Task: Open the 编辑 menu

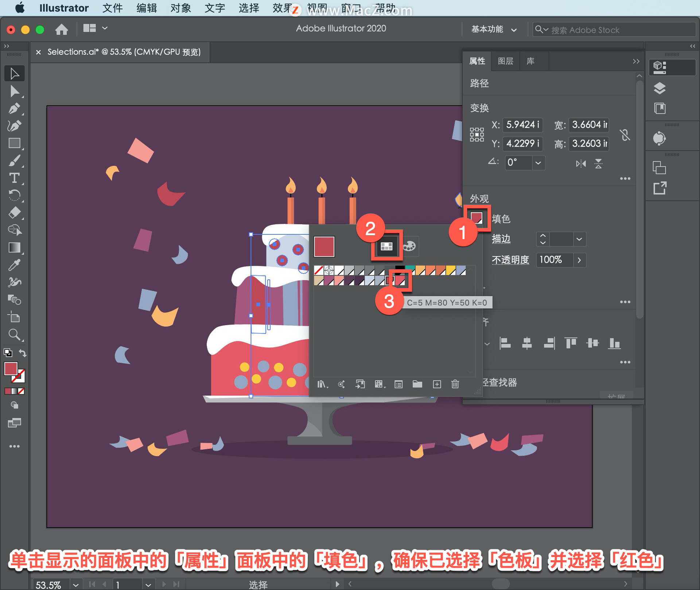Action: (146, 8)
